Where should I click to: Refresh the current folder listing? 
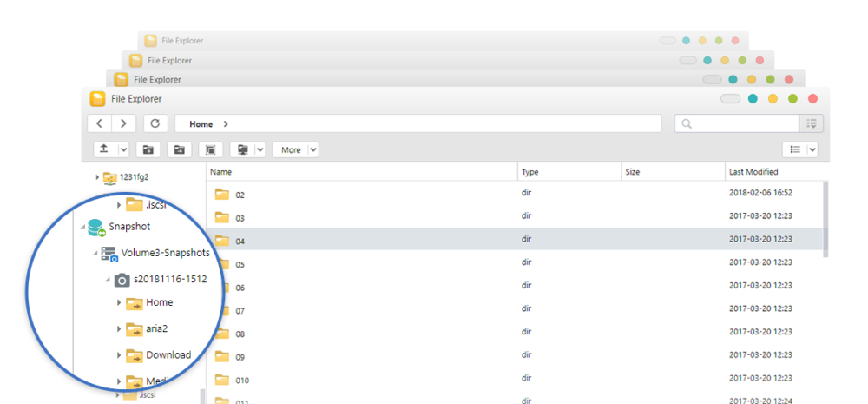click(x=155, y=123)
